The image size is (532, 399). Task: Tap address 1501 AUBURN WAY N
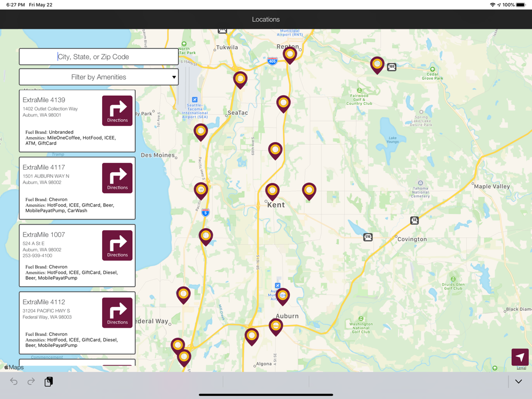[x=46, y=176]
